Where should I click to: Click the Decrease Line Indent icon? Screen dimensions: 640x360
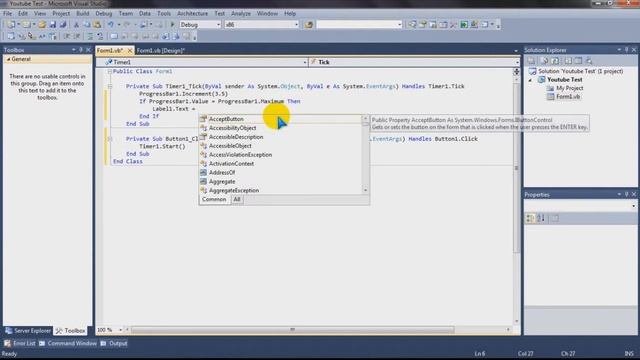click(67, 36)
